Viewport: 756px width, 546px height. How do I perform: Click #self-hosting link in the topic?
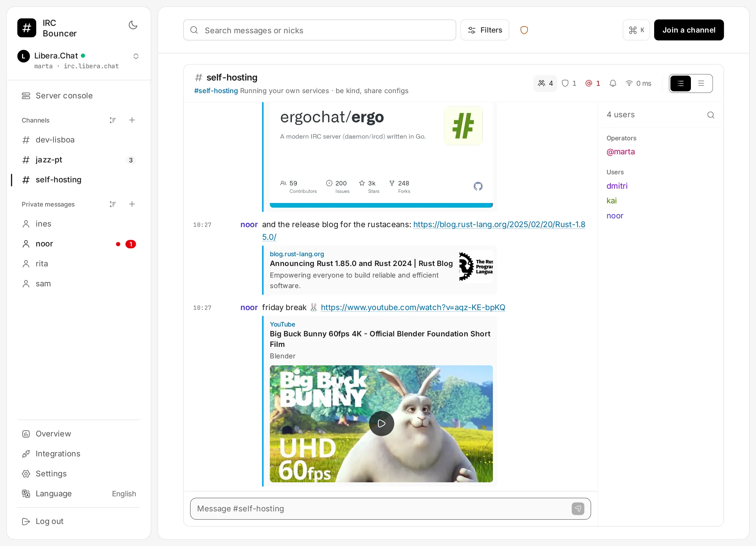tap(216, 91)
